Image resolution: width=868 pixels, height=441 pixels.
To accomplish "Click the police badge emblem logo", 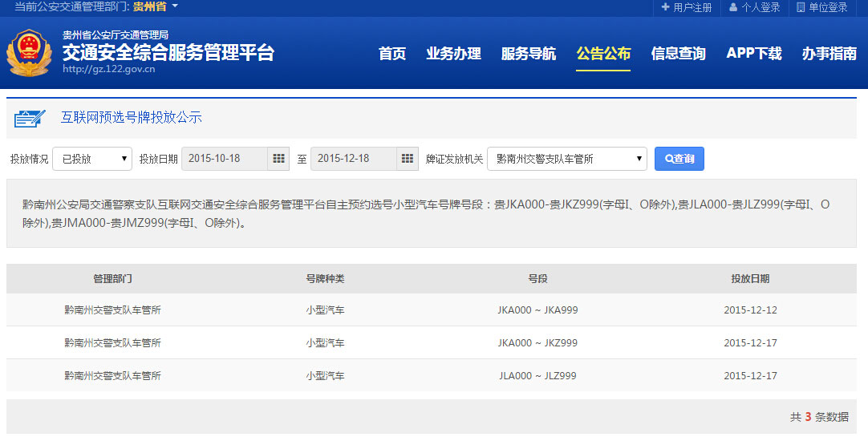I will tap(29, 53).
